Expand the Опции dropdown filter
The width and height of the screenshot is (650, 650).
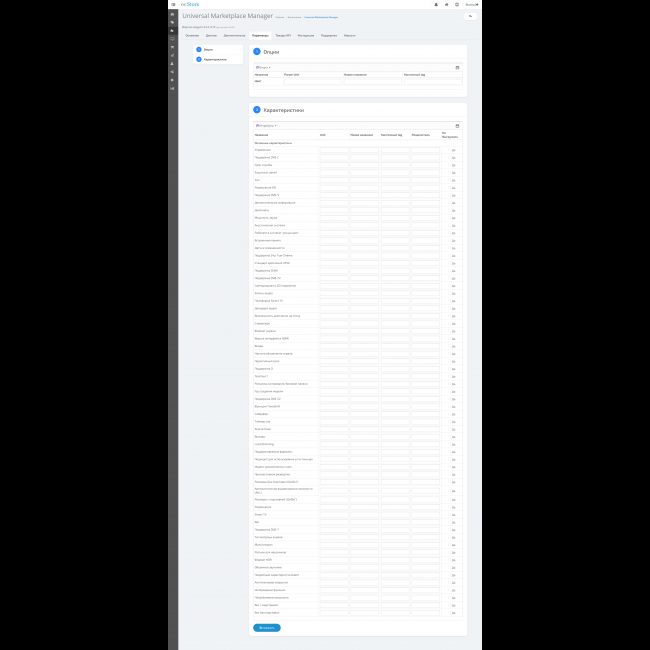click(263, 67)
